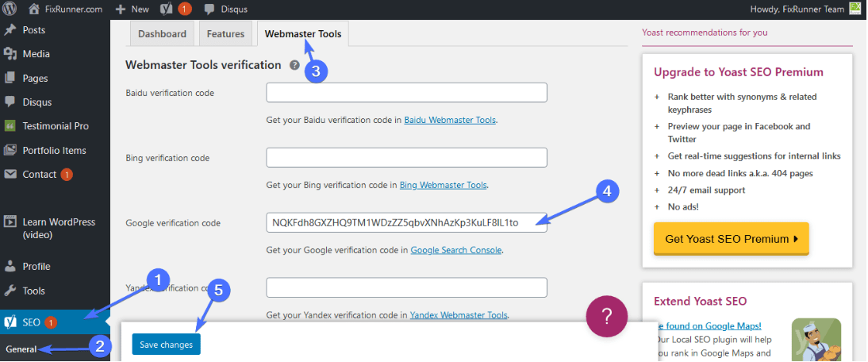The height and width of the screenshot is (362, 868).
Task: Click the Upgrade to Yoast SEO Premium heading
Action: [739, 72]
